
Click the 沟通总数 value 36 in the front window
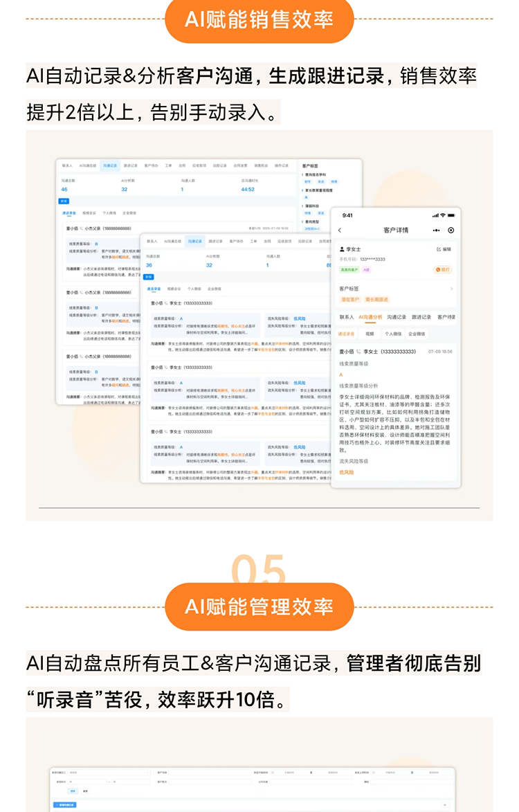coord(149,265)
